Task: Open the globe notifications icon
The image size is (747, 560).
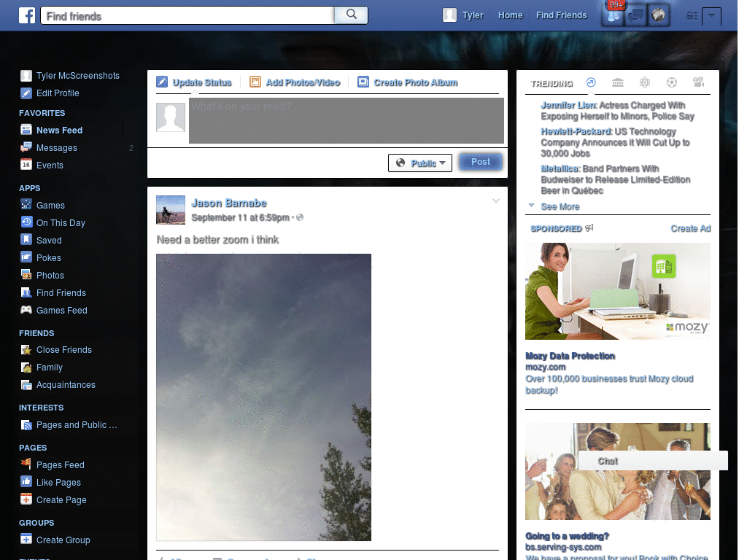Action: [659, 15]
